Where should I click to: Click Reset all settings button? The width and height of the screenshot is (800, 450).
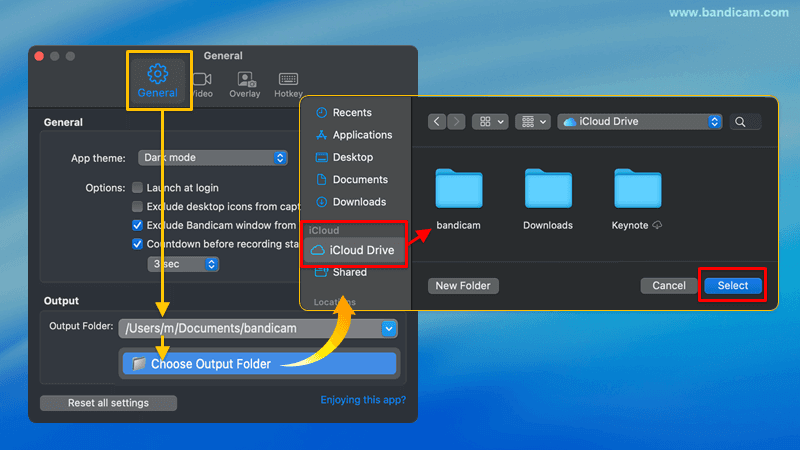[x=108, y=403]
